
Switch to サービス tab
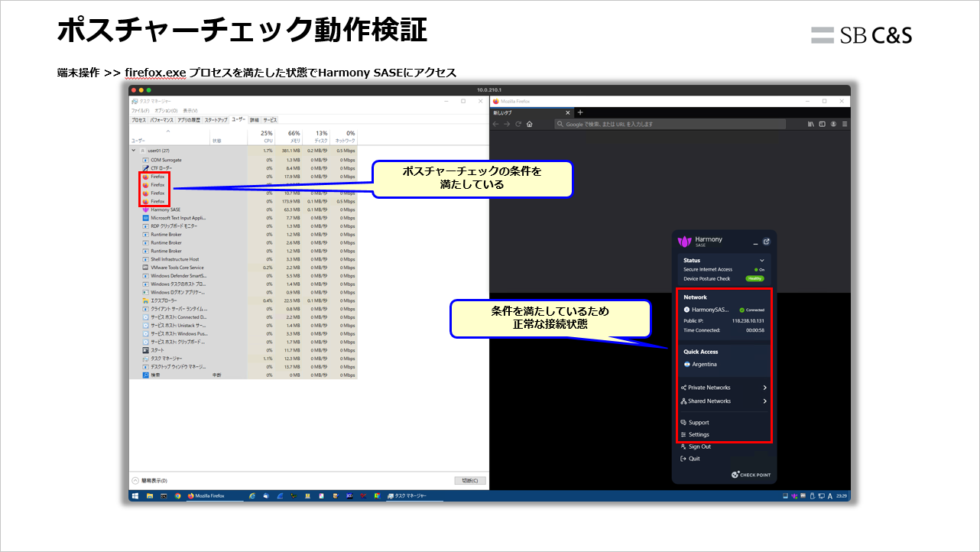(270, 120)
